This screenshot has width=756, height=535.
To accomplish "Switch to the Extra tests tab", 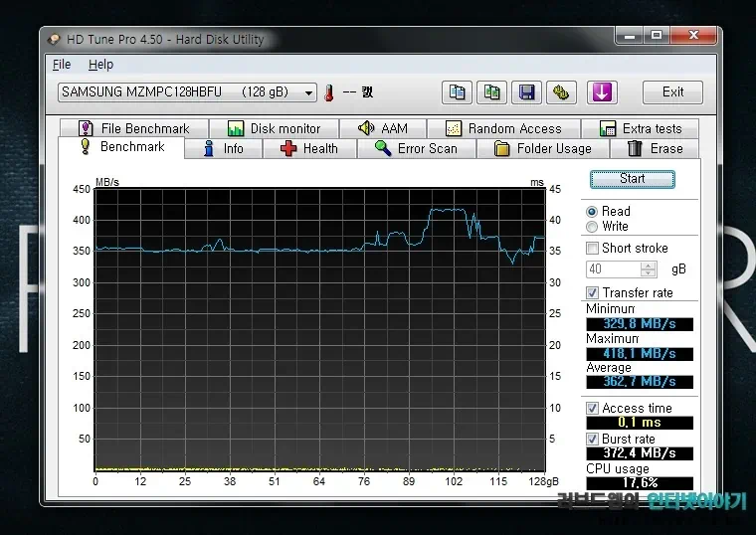I will point(641,128).
